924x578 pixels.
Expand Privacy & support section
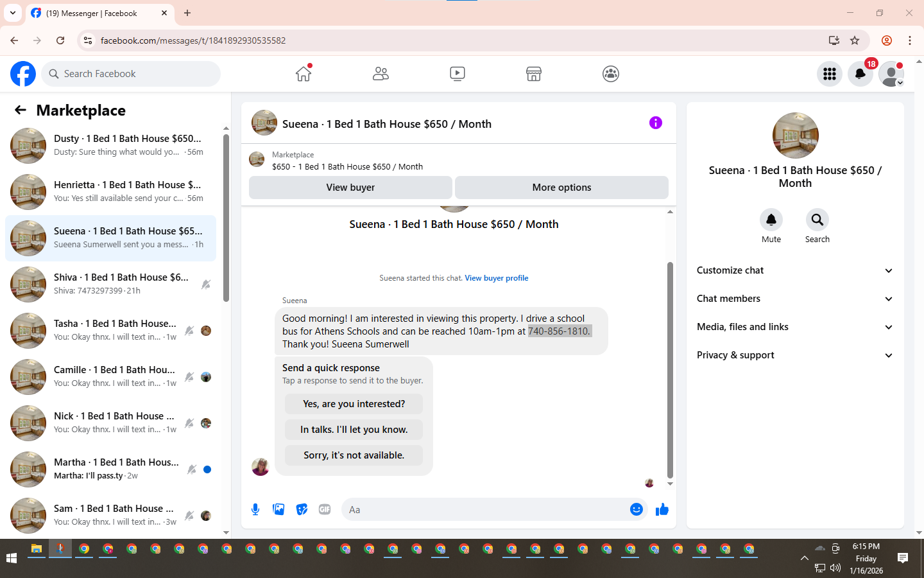point(795,355)
